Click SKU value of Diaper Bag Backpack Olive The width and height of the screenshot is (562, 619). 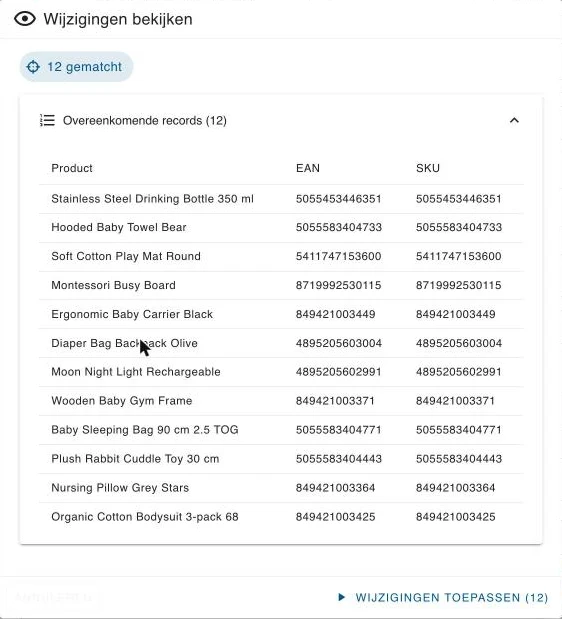(459, 343)
